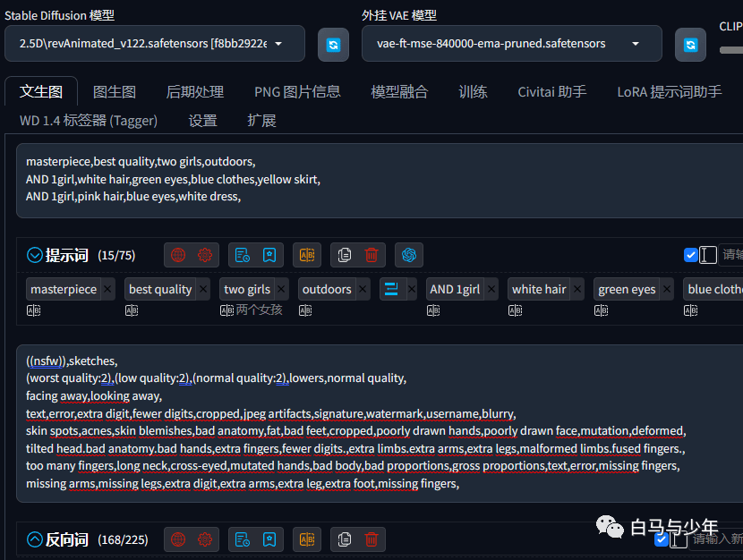Switch to the 图生图 tab
The height and width of the screenshot is (560, 743).
[x=115, y=92]
